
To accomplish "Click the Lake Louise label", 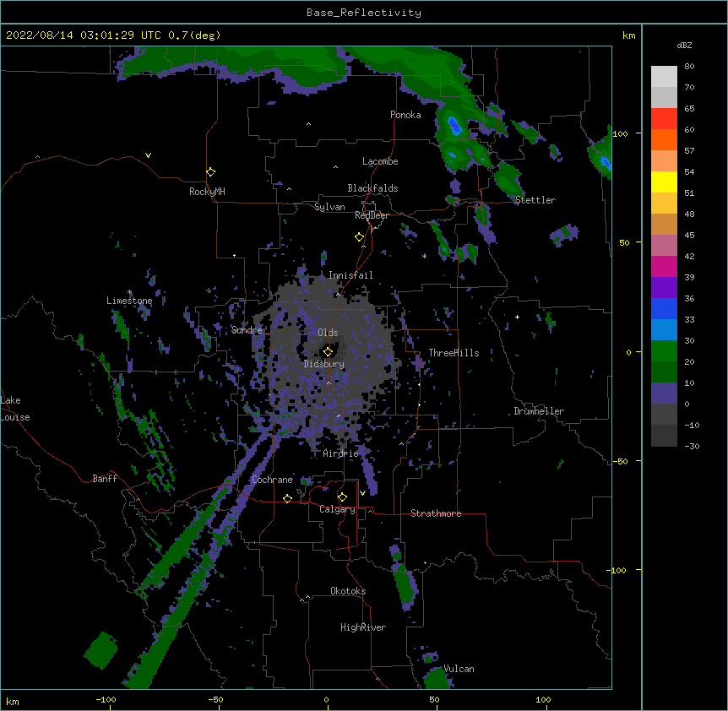I will (15, 409).
